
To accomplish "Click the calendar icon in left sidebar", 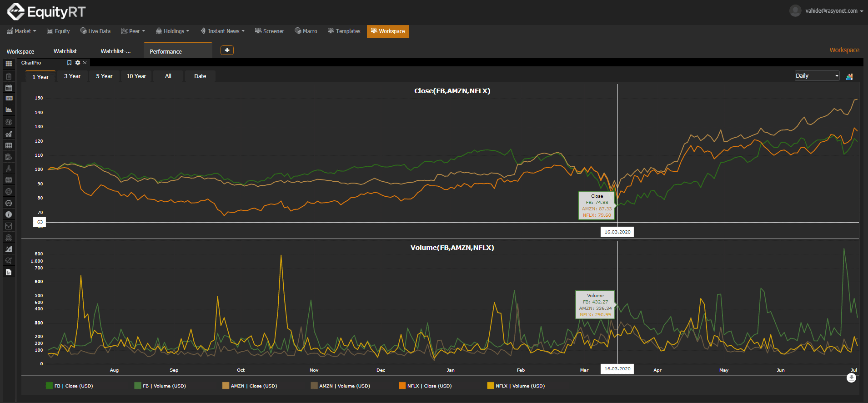I will (9, 88).
